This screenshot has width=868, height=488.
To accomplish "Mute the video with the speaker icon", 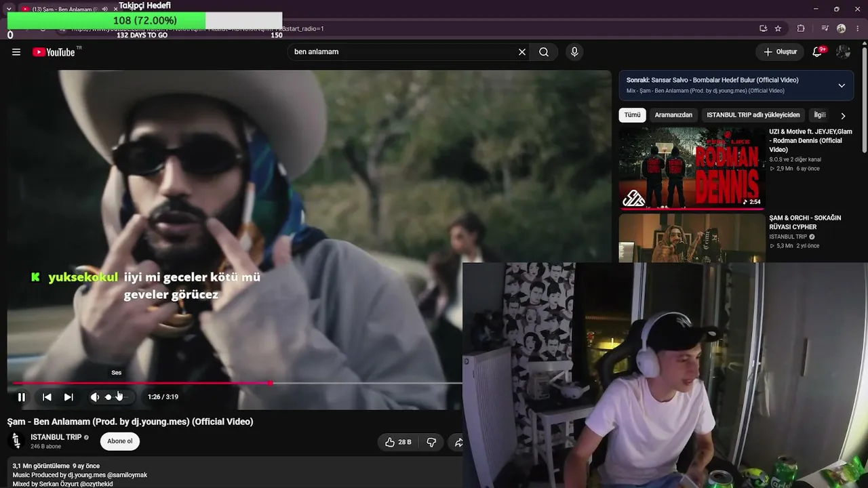I will click(x=94, y=397).
